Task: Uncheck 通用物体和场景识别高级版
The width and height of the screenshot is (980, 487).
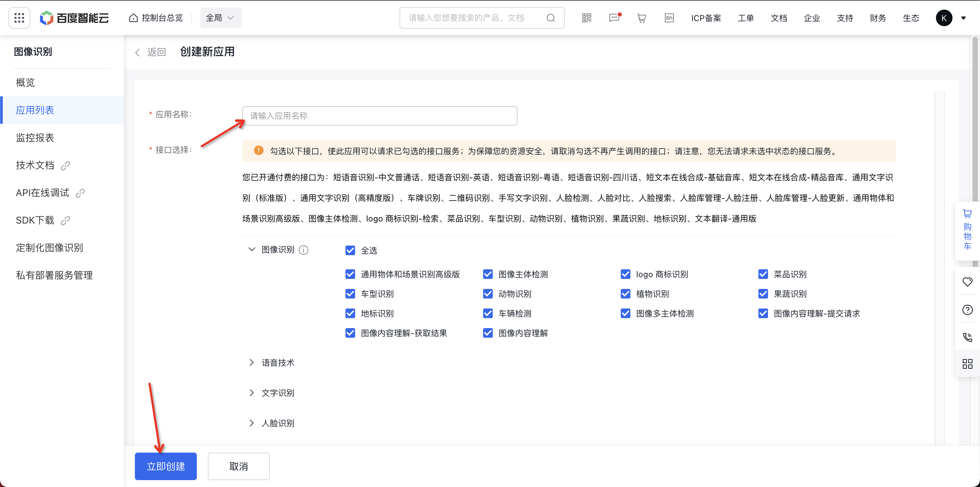Action: 350,274
